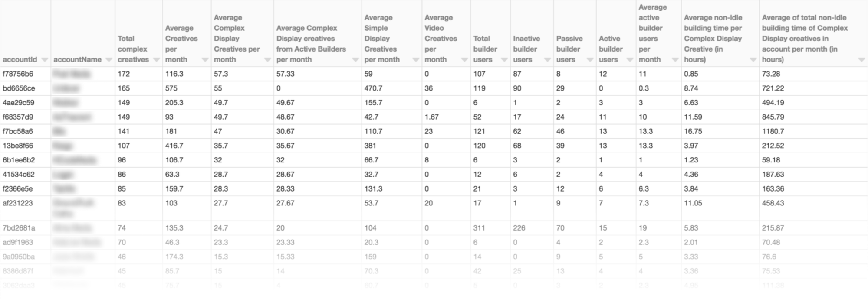Expand the Total complex creatives filter arrow
This screenshot has height=299, width=868.
[156, 60]
